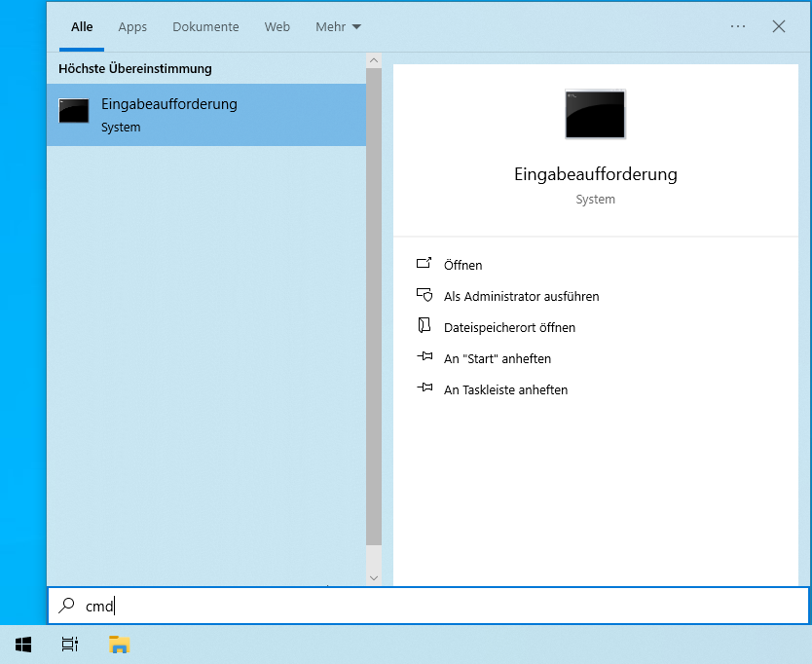Click inside the cmd search text field
Viewport: 812px width, 664px height.
click(x=438, y=606)
